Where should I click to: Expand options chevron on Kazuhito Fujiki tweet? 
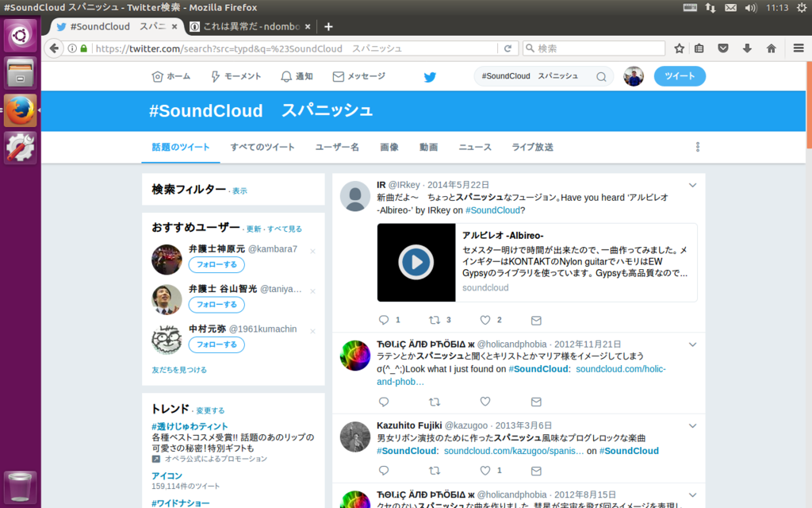(692, 425)
